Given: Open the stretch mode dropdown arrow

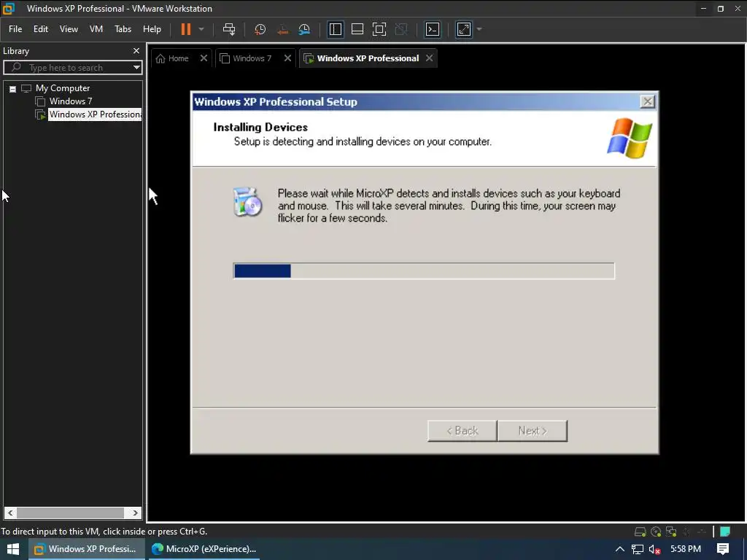Looking at the screenshot, I should [x=479, y=29].
